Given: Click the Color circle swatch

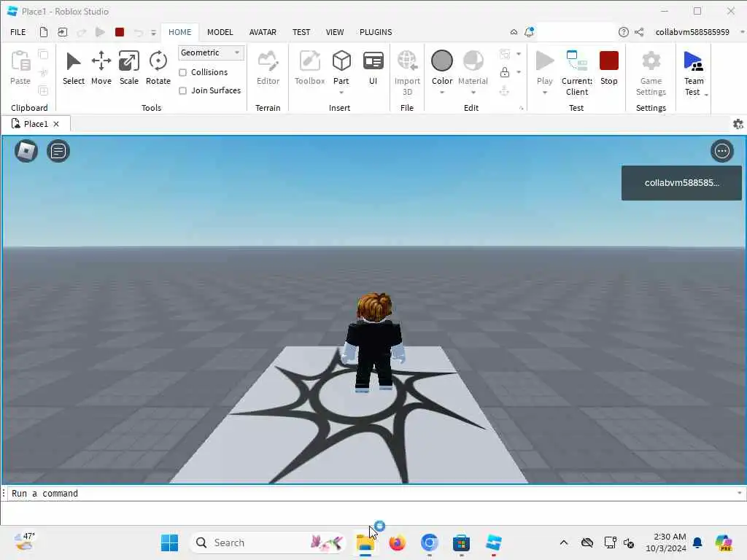Looking at the screenshot, I should coord(441,61).
